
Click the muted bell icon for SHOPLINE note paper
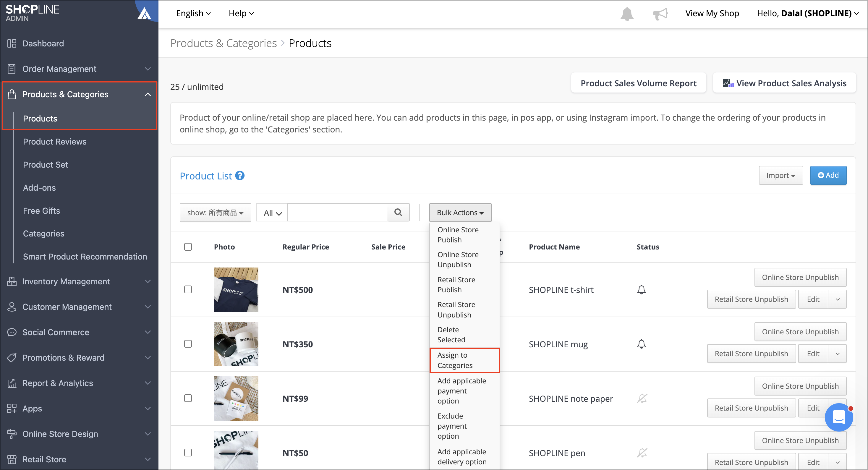pyautogui.click(x=642, y=398)
